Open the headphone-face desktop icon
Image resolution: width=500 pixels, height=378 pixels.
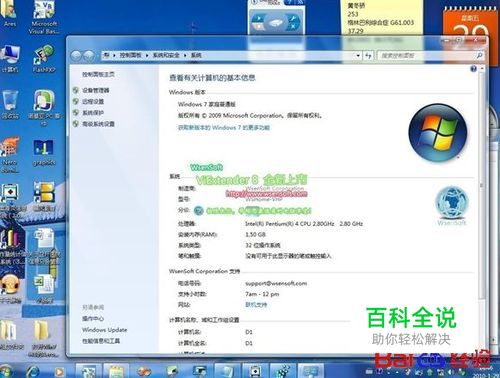click(x=10, y=288)
